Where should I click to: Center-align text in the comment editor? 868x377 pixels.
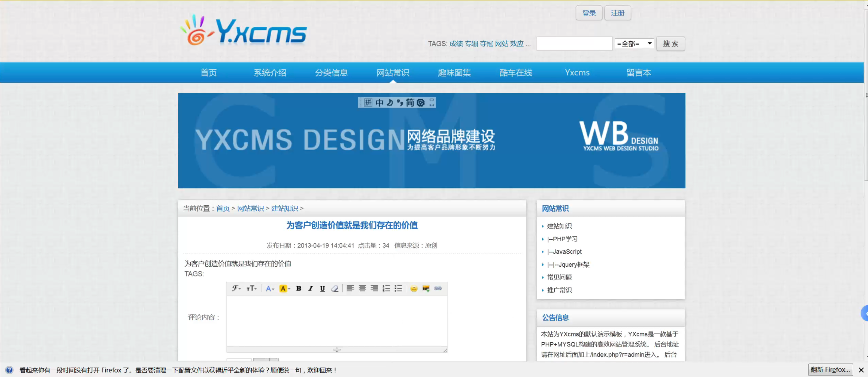[362, 288]
